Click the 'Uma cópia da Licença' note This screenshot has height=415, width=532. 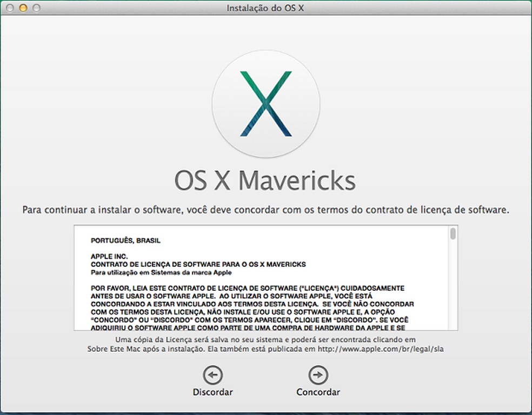coord(265,344)
